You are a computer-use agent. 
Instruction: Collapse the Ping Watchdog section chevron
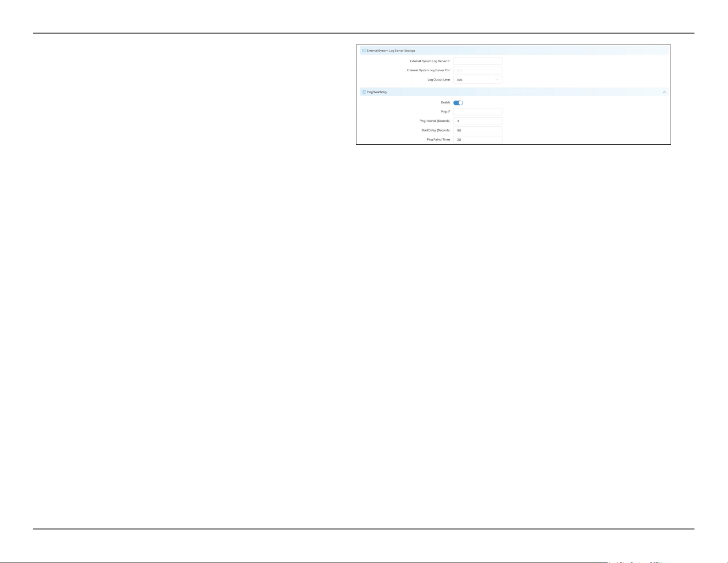point(664,92)
